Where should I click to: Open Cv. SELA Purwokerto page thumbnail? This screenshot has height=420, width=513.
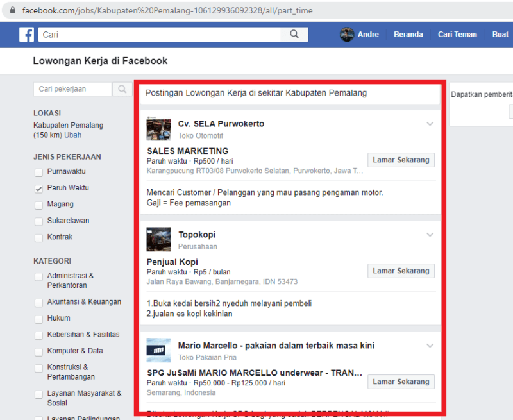pyautogui.click(x=158, y=128)
